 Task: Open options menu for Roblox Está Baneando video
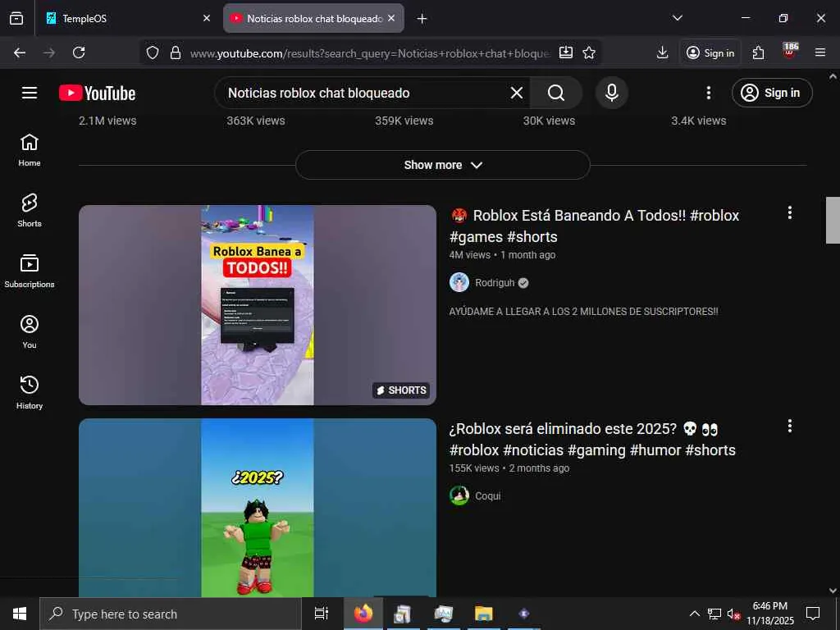(789, 212)
